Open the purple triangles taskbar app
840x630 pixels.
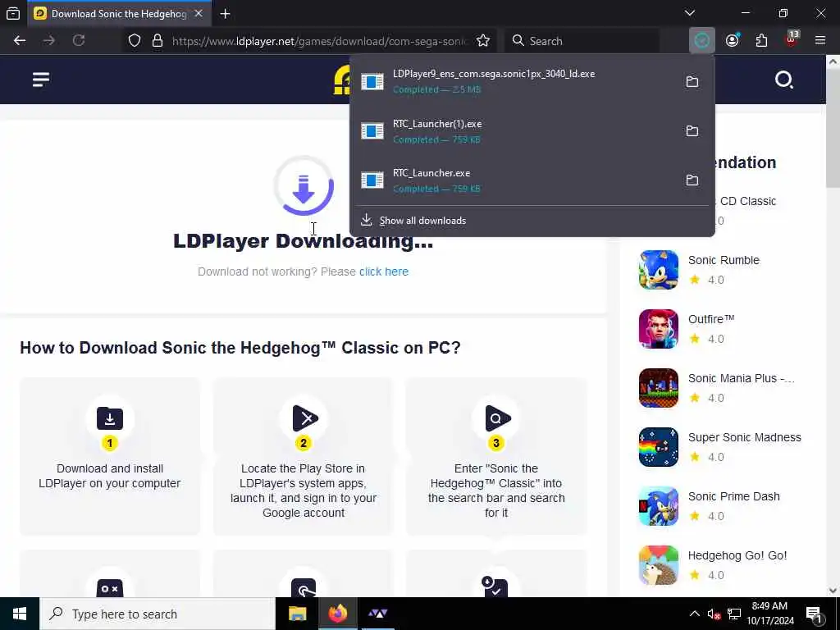[x=377, y=614]
